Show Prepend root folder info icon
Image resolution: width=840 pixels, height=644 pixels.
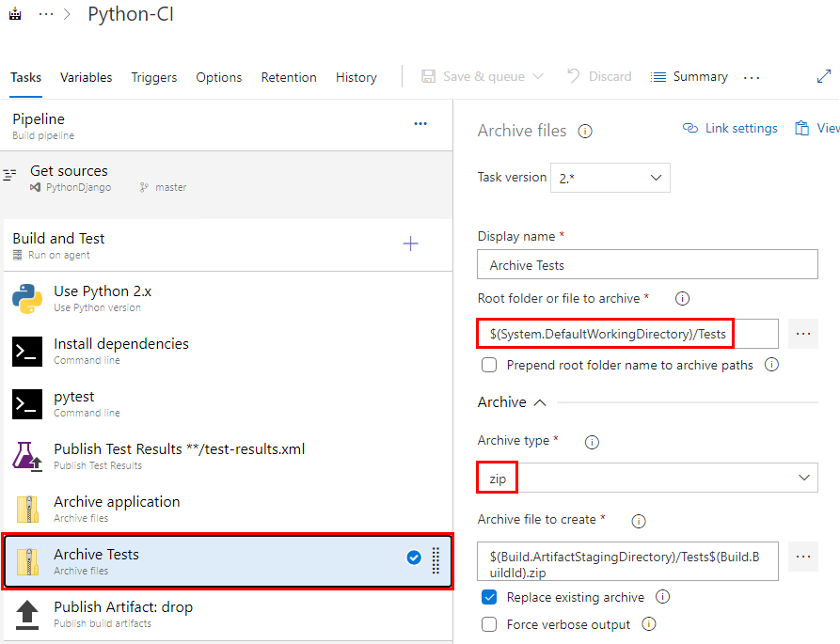click(x=771, y=365)
